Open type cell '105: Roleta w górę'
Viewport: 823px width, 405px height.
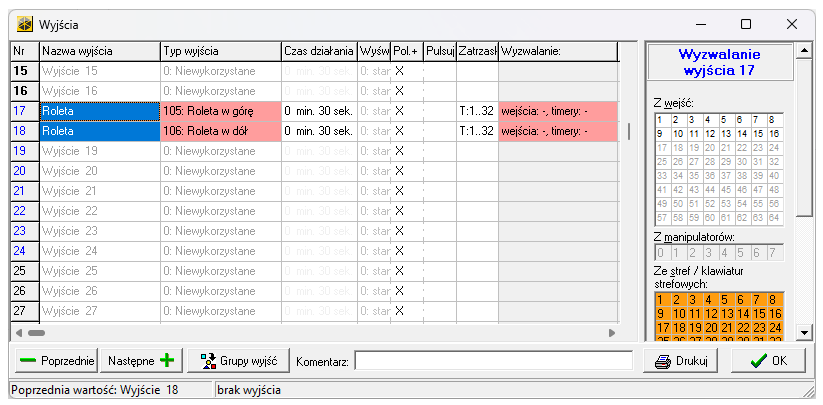(220, 111)
